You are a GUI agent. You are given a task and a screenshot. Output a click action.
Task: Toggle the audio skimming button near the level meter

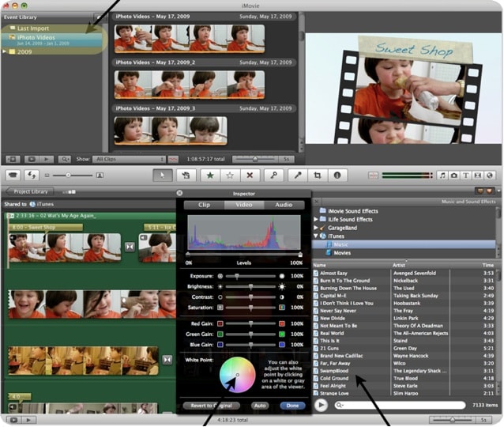coord(373,176)
